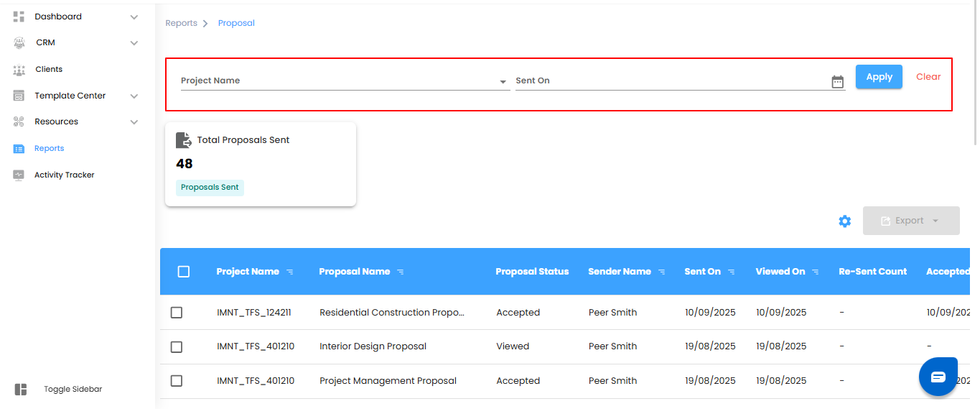Viewport: 980px width, 409px height.
Task: Go to Clients in sidebar
Action: (x=49, y=69)
